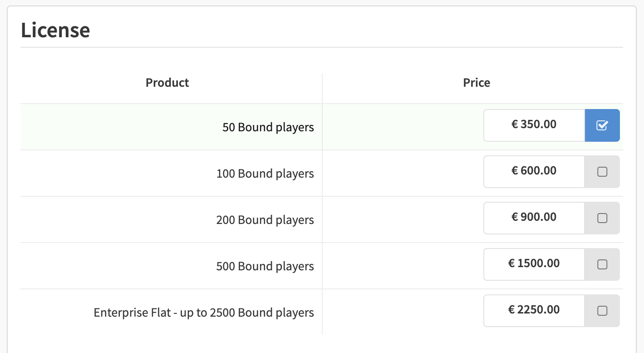Click the License section heading
This screenshot has width=644, height=353.
point(55,30)
